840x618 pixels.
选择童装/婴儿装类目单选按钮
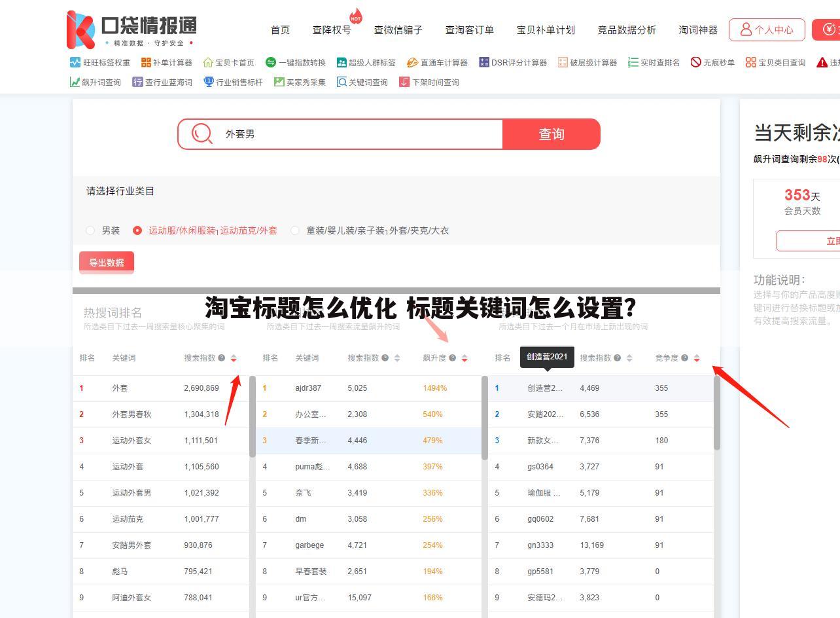point(295,230)
